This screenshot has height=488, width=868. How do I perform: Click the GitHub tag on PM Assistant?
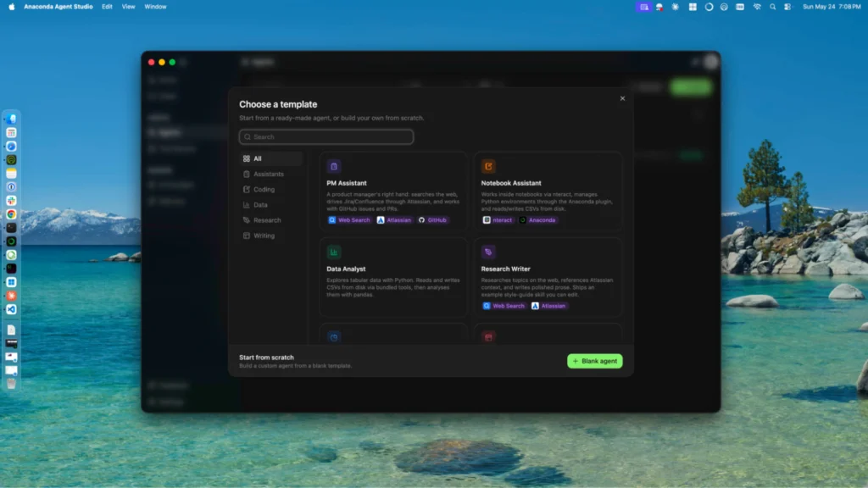tap(433, 220)
